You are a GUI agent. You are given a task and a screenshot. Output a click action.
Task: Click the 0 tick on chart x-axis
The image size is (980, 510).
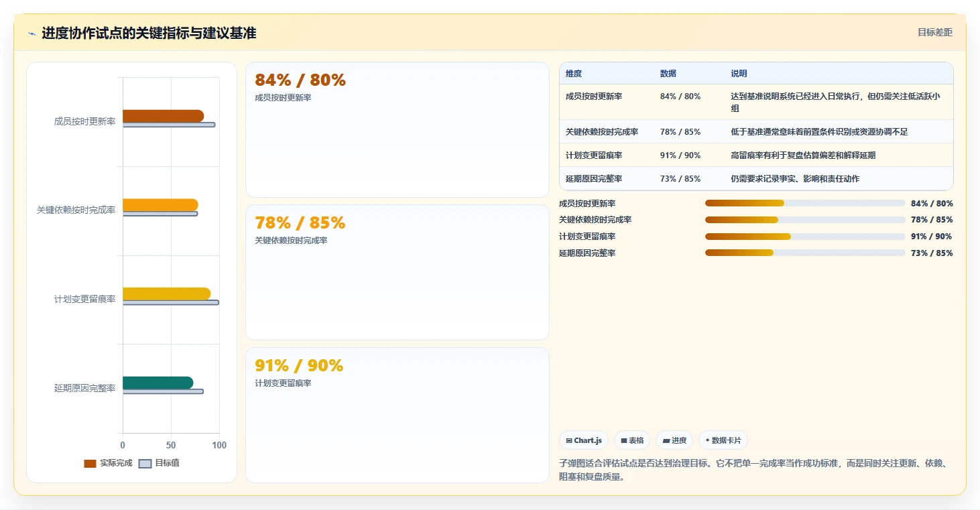click(123, 446)
